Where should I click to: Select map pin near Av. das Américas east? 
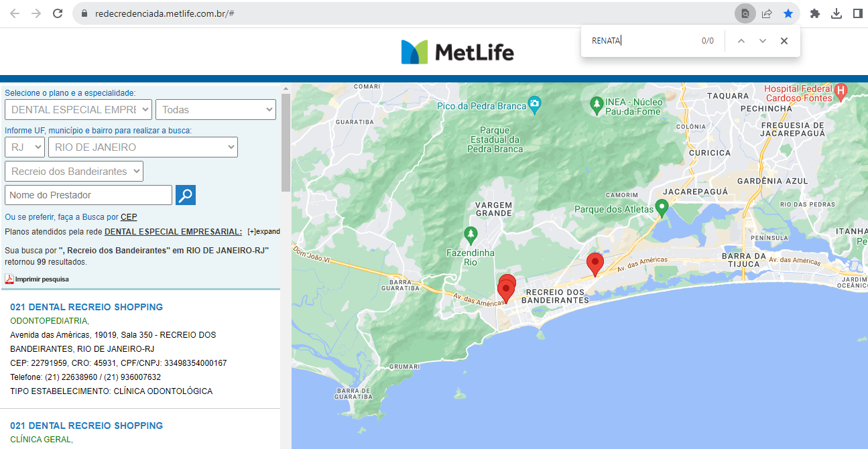pyautogui.click(x=595, y=263)
